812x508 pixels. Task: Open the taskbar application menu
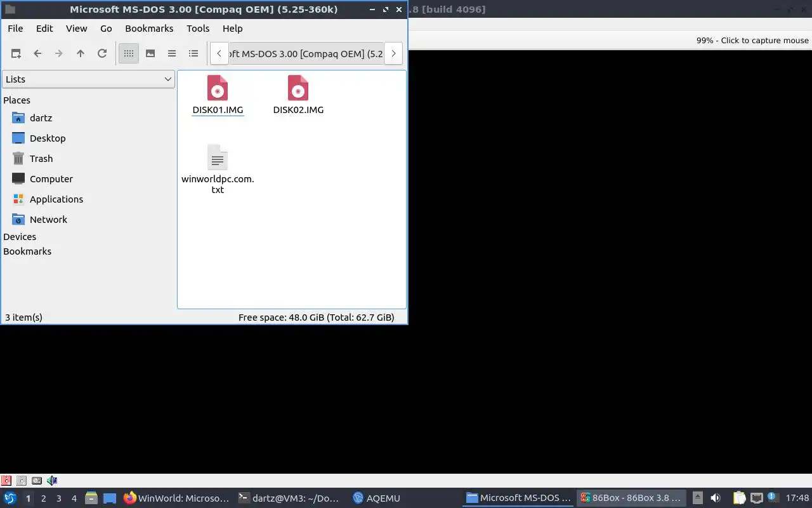[x=10, y=498]
